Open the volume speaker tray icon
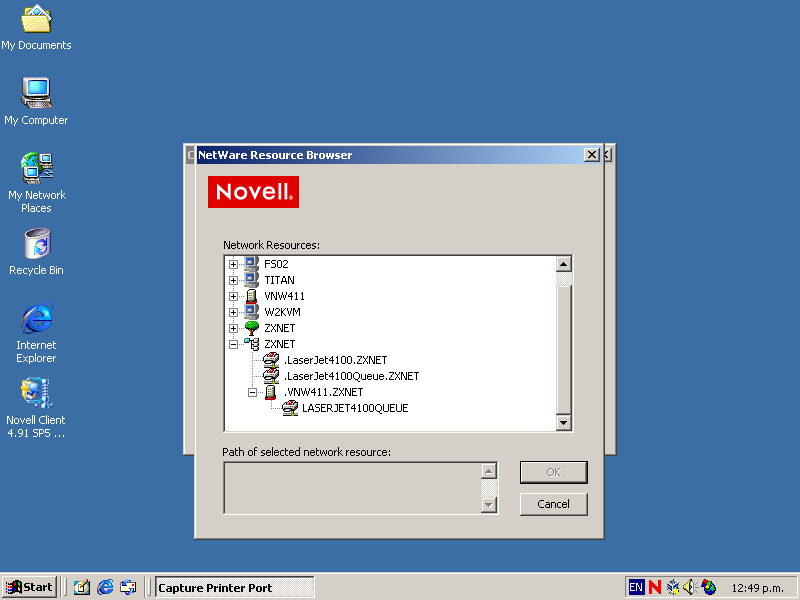Screen dimensions: 800x600 (x=689, y=587)
